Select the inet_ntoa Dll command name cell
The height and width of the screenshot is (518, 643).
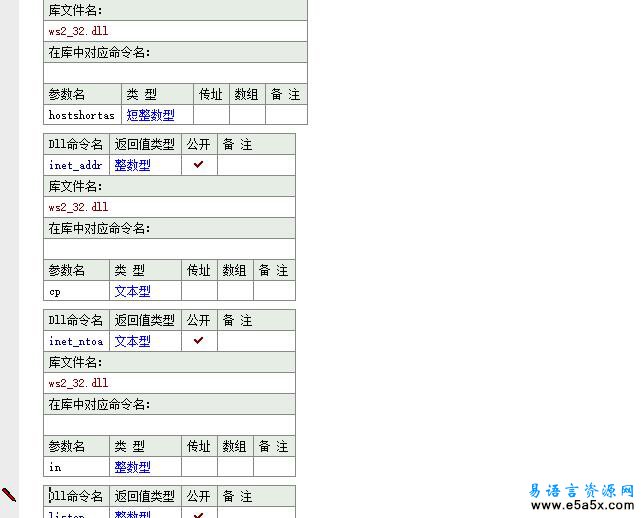click(x=76, y=341)
